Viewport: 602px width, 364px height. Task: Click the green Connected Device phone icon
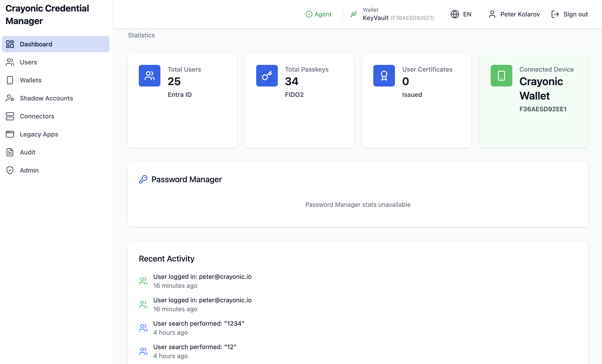[x=501, y=75]
